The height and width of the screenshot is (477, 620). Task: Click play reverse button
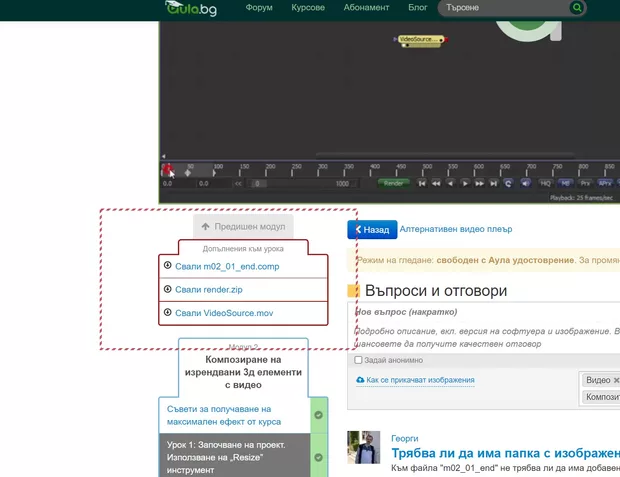[x=450, y=184]
